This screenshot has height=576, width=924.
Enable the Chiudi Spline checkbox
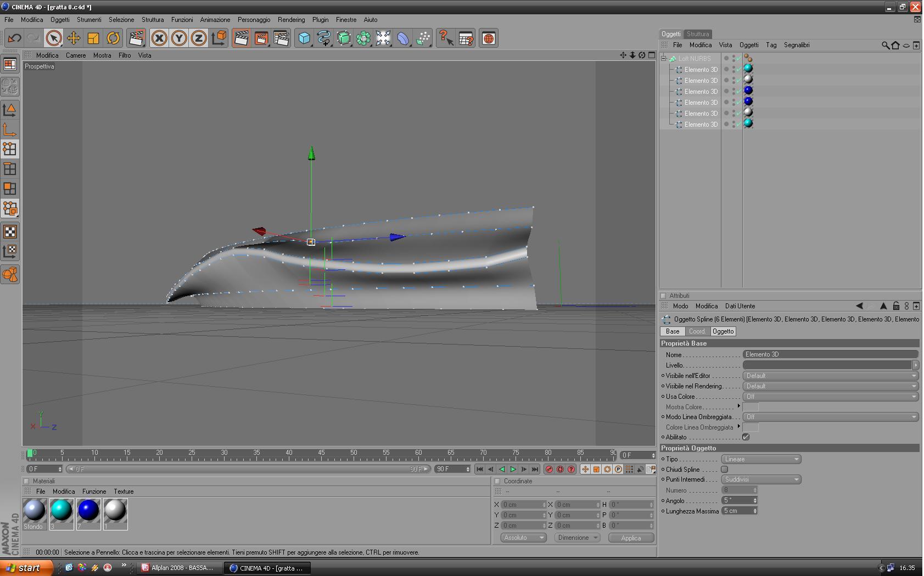pos(724,469)
